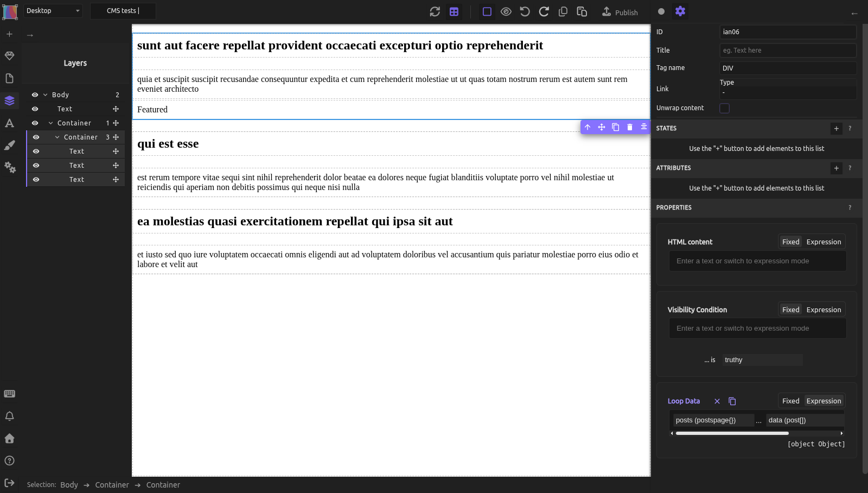Viewport: 868px width, 493px height.
Task: Toggle visibility of layer 'Container' with count 3
Action: point(36,137)
